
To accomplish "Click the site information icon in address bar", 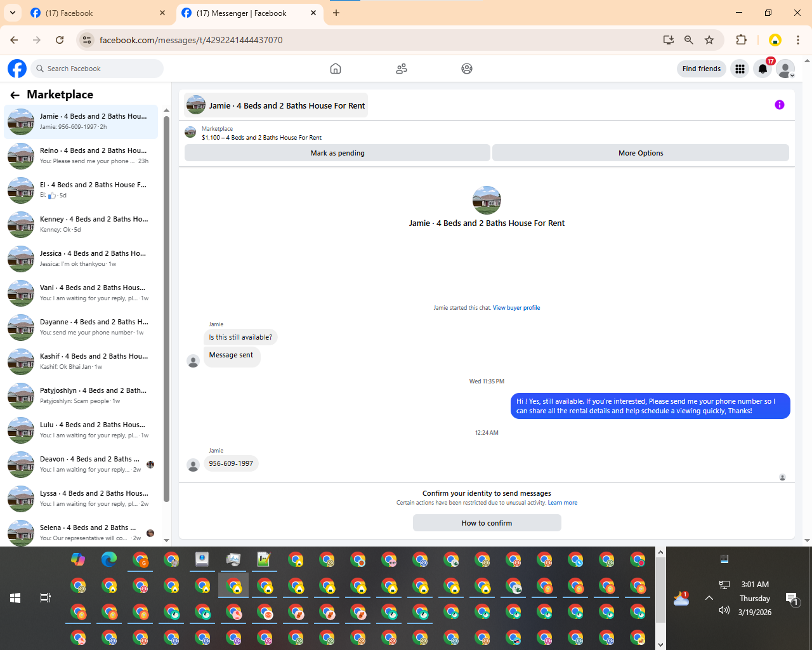I will point(87,40).
